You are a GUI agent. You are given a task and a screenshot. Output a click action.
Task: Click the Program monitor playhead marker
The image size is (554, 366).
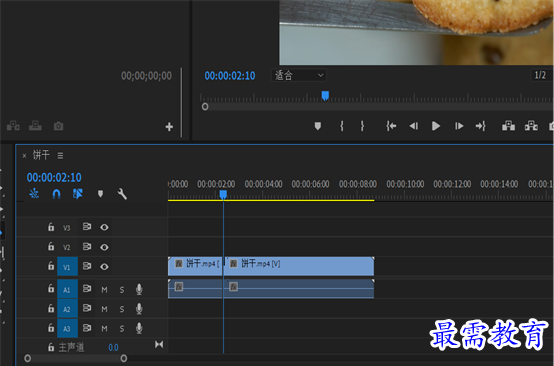click(x=325, y=95)
